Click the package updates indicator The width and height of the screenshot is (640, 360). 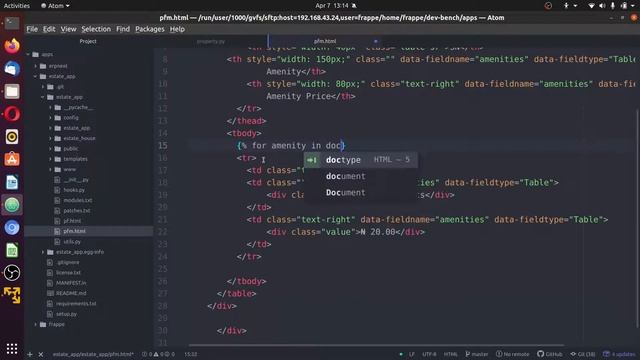[x=620, y=354]
